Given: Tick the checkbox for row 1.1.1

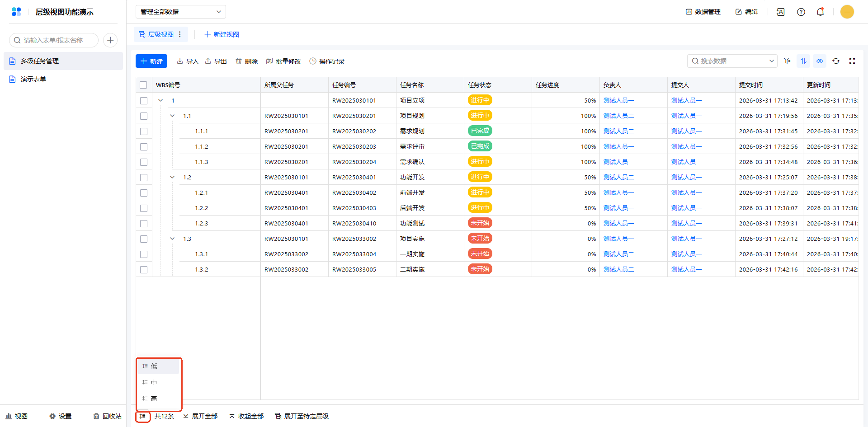Looking at the screenshot, I should pos(144,131).
